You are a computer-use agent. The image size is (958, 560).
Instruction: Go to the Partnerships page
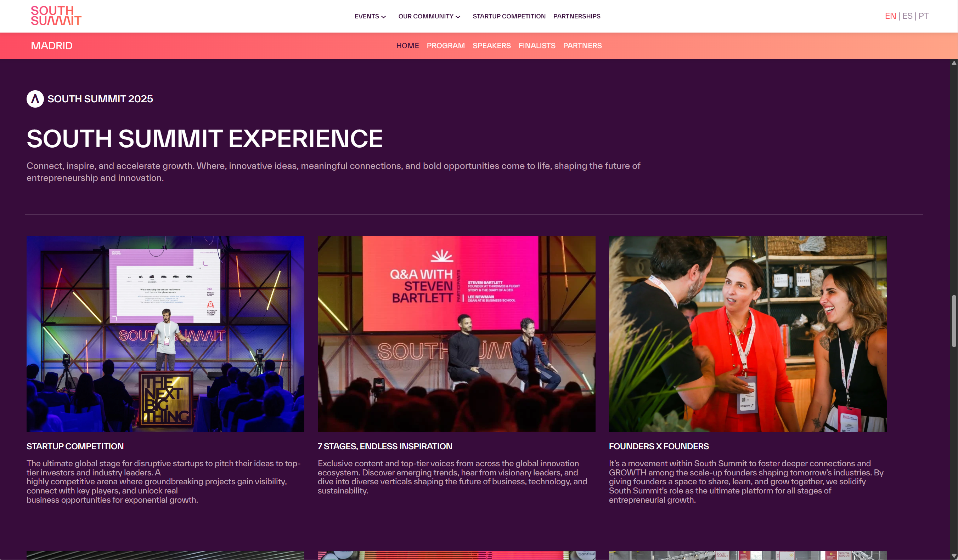click(x=576, y=16)
